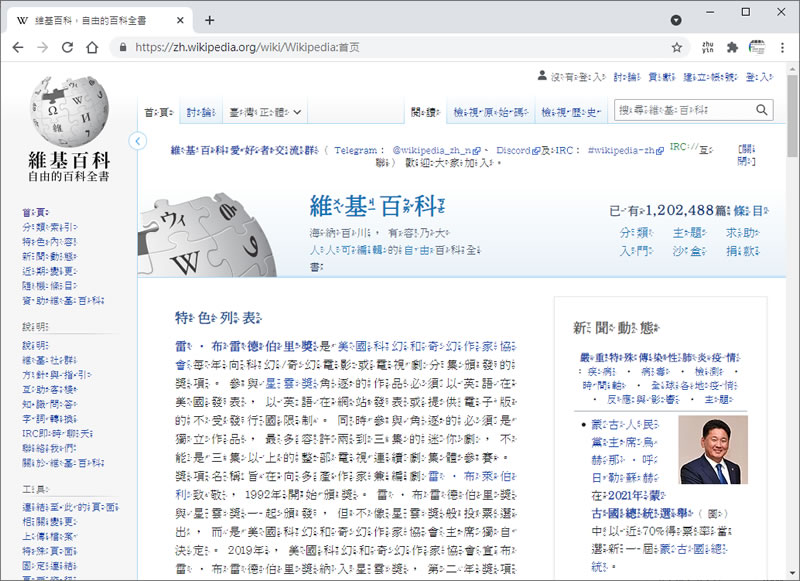
Task: Click the not-logged-in user icon
Action: [542, 76]
